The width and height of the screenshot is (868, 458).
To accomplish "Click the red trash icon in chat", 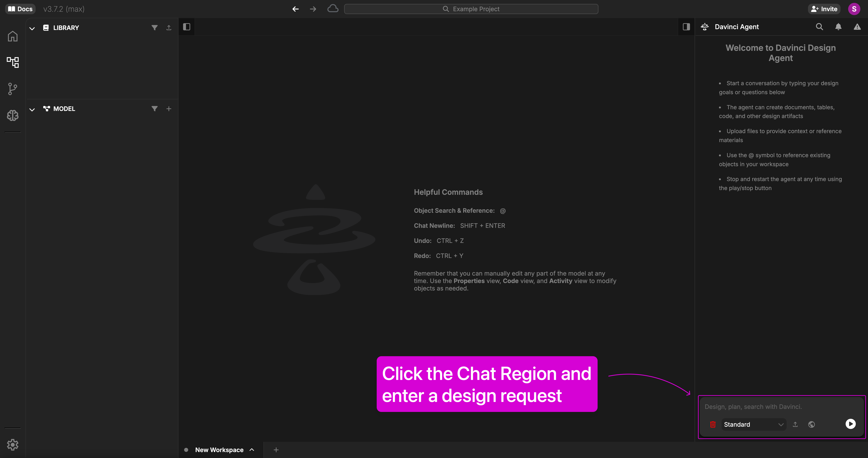I will pyautogui.click(x=713, y=424).
